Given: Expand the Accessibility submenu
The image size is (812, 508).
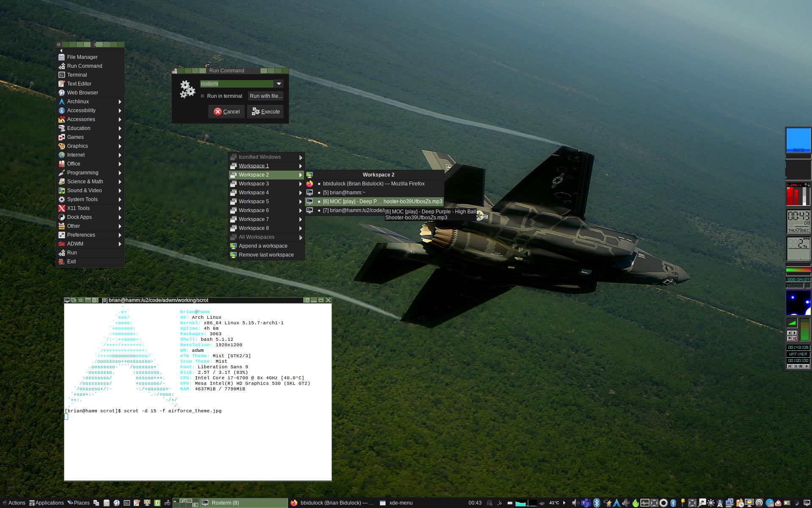Looking at the screenshot, I should 90,110.
